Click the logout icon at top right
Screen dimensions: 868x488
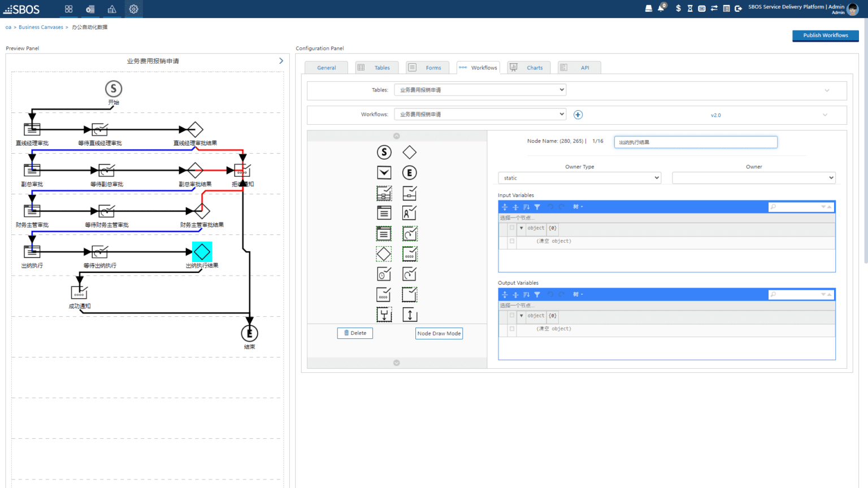pos(739,8)
